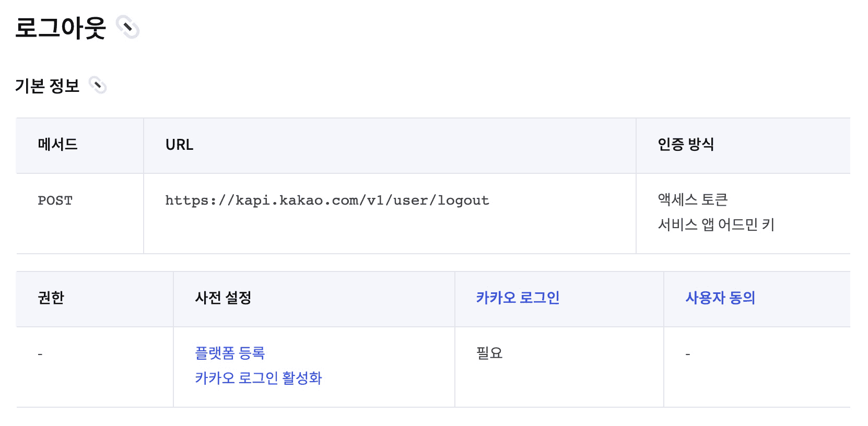The width and height of the screenshot is (868, 426).
Task: Click the 필요 value under 카카오 로그인
Action: (489, 353)
